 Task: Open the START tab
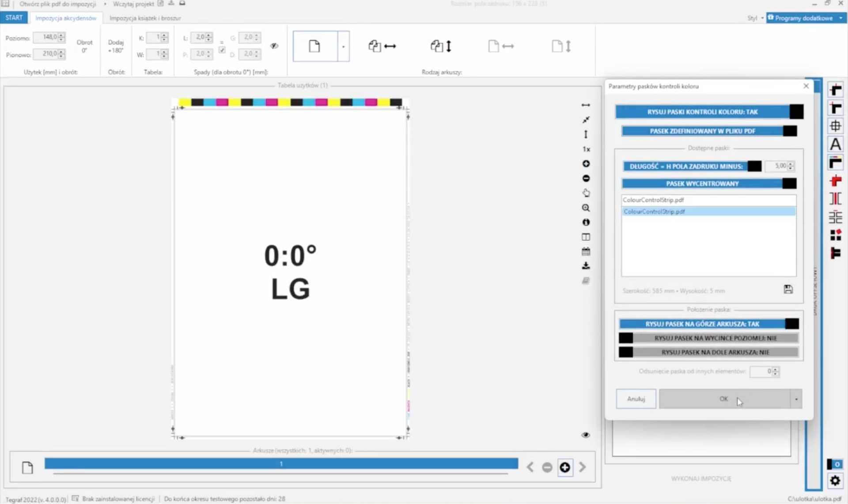14,18
